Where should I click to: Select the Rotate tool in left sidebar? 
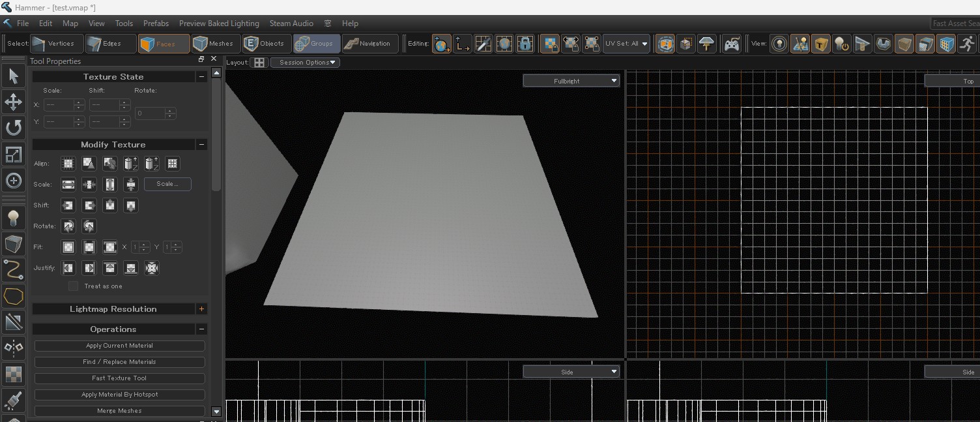[14, 128]
